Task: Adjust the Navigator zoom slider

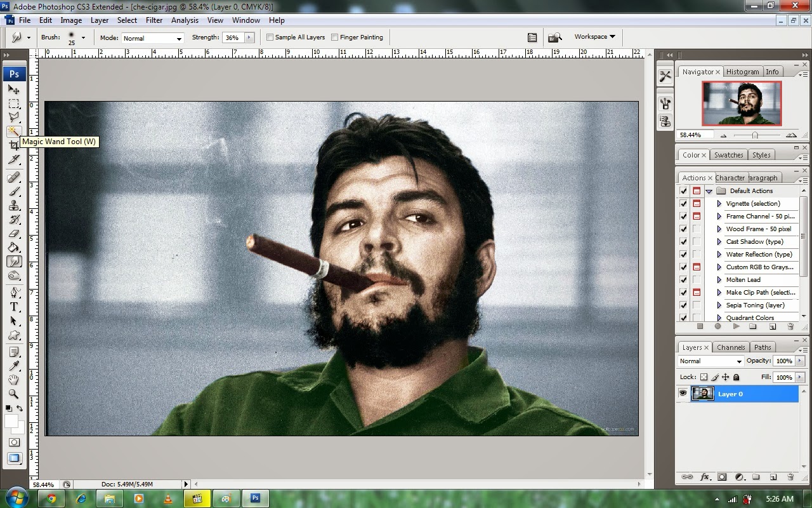Action: tap(755, 135)
